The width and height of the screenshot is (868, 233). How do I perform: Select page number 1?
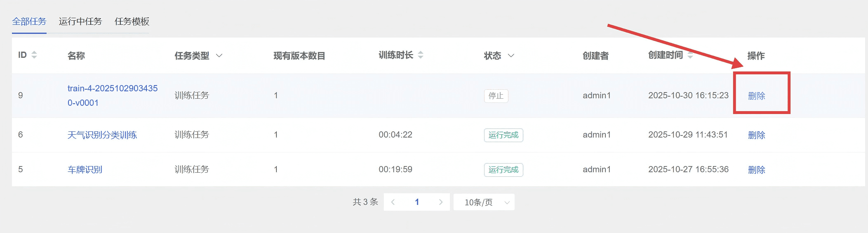pyautogui.click(x=417, y=202)
